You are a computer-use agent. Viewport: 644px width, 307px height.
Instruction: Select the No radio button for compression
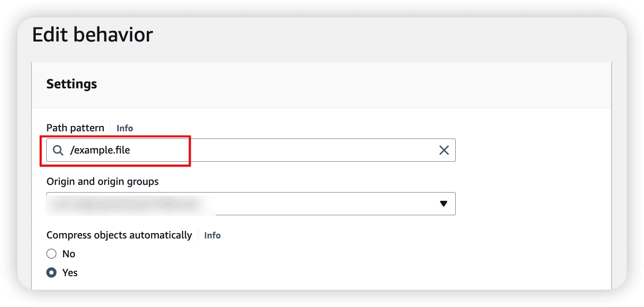(x=51, y=254)
